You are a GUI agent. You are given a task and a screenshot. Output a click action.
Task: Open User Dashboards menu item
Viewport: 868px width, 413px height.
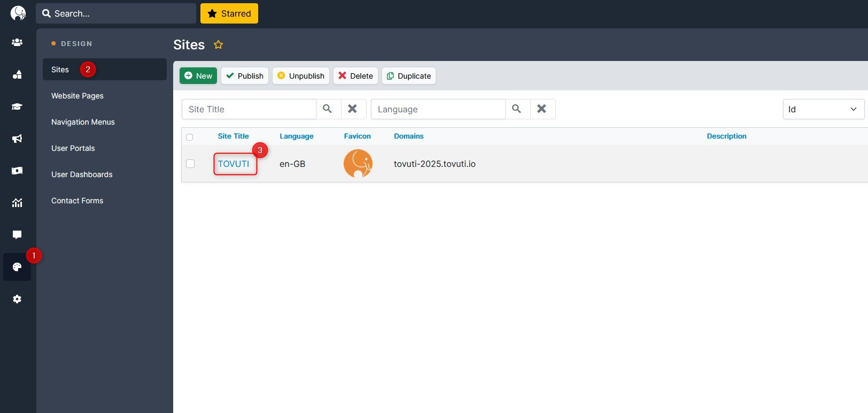pyautogui.click(x=82, y=174)
